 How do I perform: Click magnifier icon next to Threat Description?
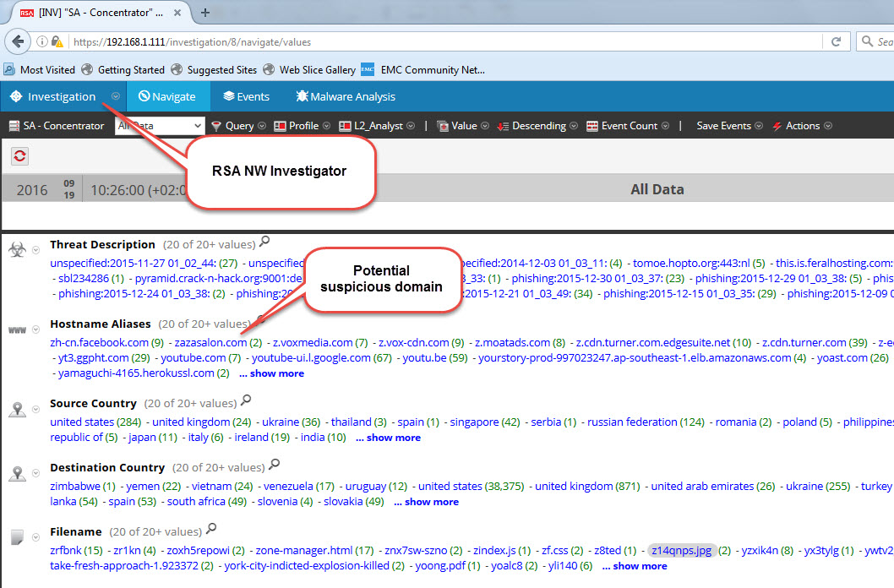pyautogui.click(x=264, y=242)
